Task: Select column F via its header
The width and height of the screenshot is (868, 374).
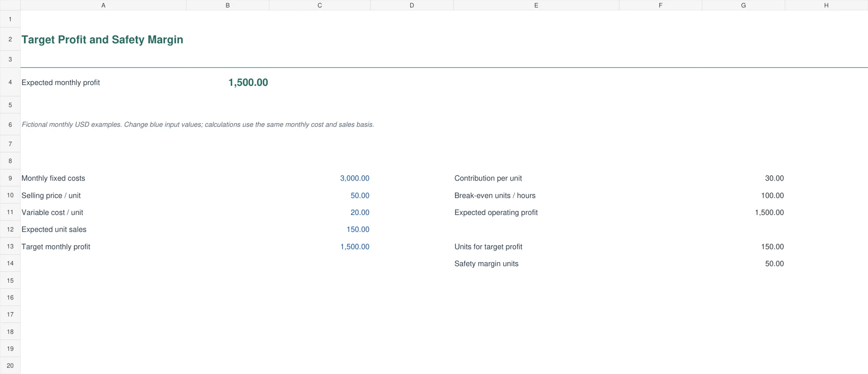Action: pyautogui.click(x=661, y=5)
